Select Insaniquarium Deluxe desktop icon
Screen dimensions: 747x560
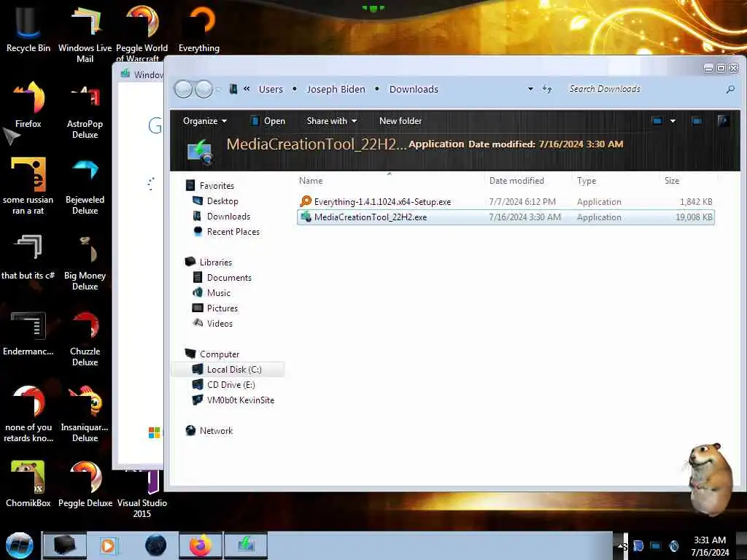click(85, 413)
